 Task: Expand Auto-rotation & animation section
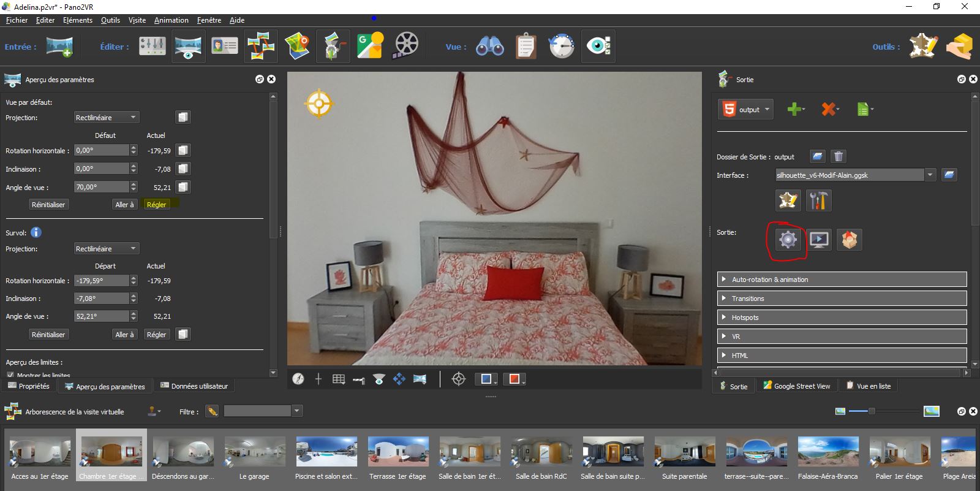[842, 279]
